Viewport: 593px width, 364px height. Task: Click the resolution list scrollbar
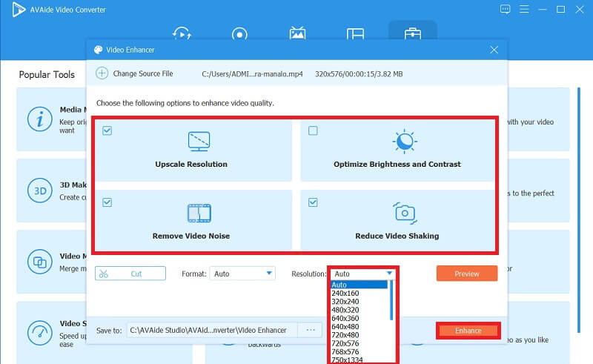391,301
